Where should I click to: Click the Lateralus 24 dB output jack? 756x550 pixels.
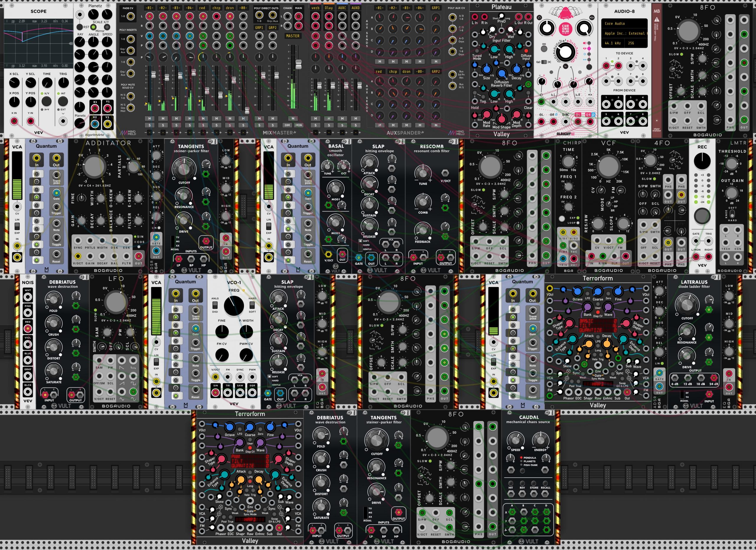point(713,378)
